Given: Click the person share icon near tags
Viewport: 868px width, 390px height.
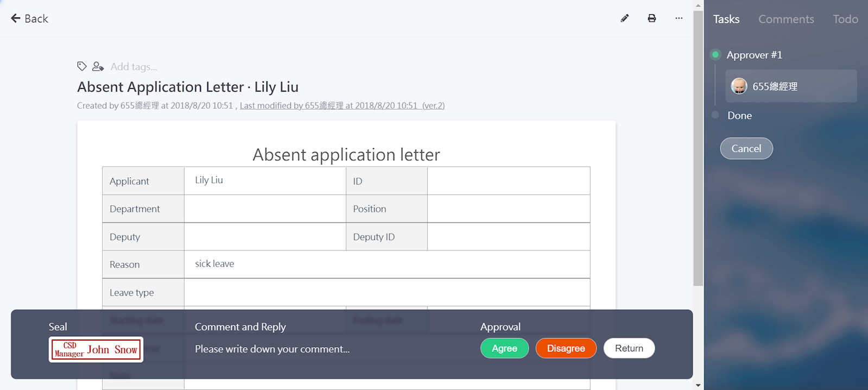Looking at the screenshot, I should [x=98, y=66].
